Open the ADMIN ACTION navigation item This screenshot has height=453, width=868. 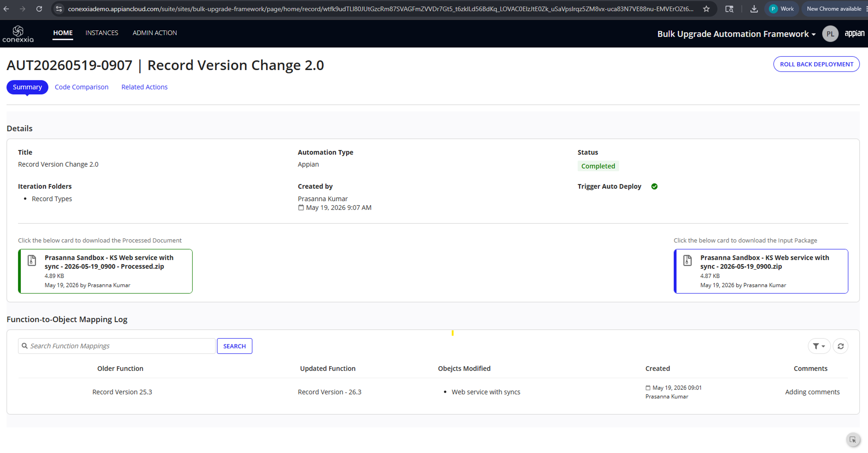point(155,33)
